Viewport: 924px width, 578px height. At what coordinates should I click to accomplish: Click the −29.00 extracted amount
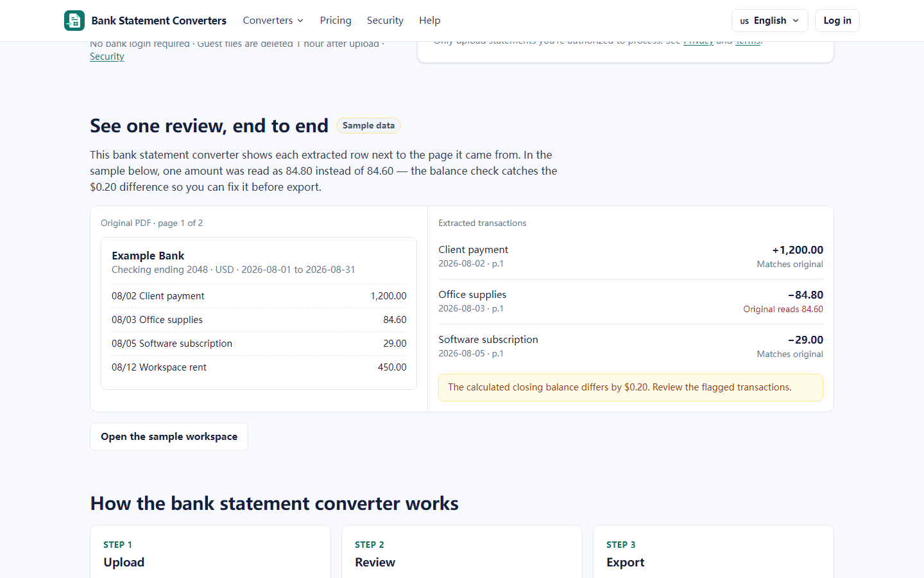tap(805, 340)
